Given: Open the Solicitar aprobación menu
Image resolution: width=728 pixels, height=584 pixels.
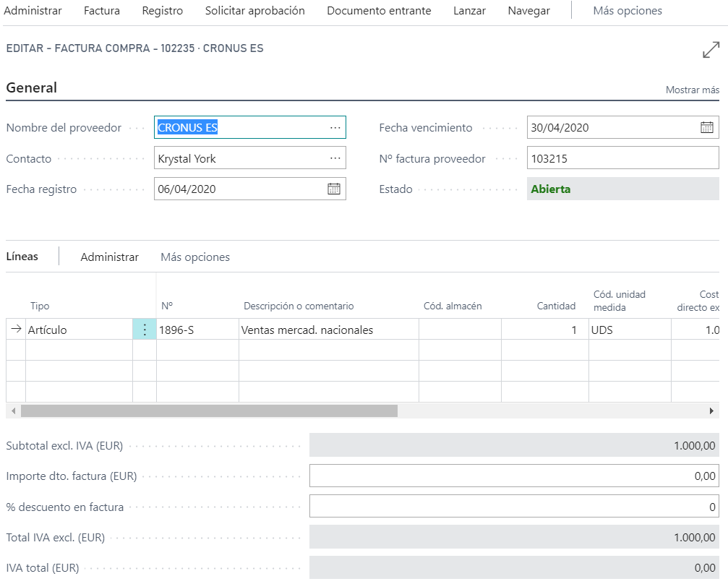Looking at the screenshot, I should (x=255, y=11).
